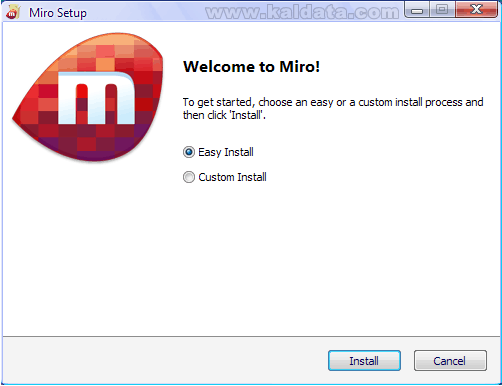Click the 'Miro Setup' title text
Viewport: 502px width, 386px height.
point(58,13)
